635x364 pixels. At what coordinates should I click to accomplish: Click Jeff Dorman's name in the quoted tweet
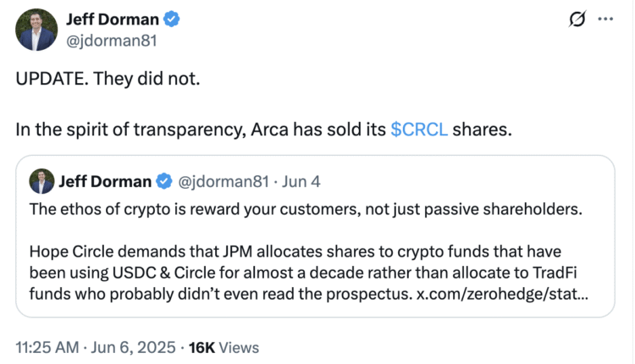tap(105, 181)
